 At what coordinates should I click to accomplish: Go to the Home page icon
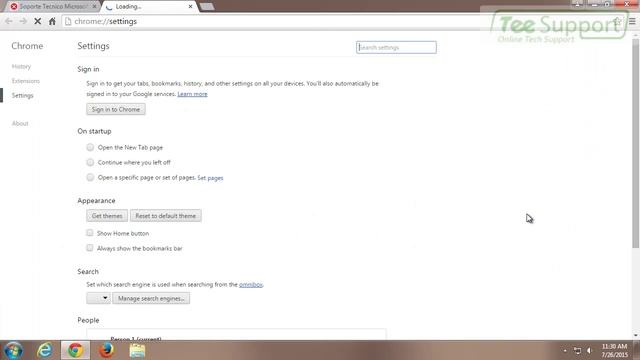(x=52, y=21)
